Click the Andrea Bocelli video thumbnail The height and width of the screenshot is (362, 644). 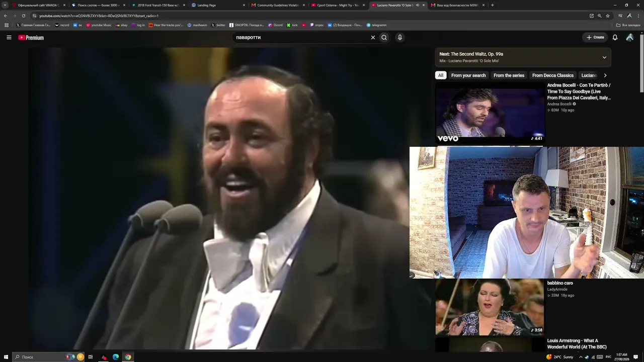point(490,114)
